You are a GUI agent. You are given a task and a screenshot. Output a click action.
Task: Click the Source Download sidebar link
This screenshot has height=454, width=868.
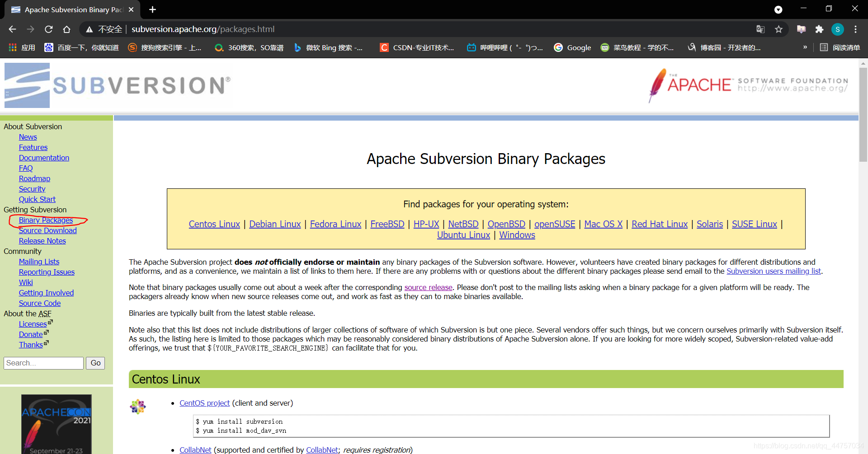point(47,230)
